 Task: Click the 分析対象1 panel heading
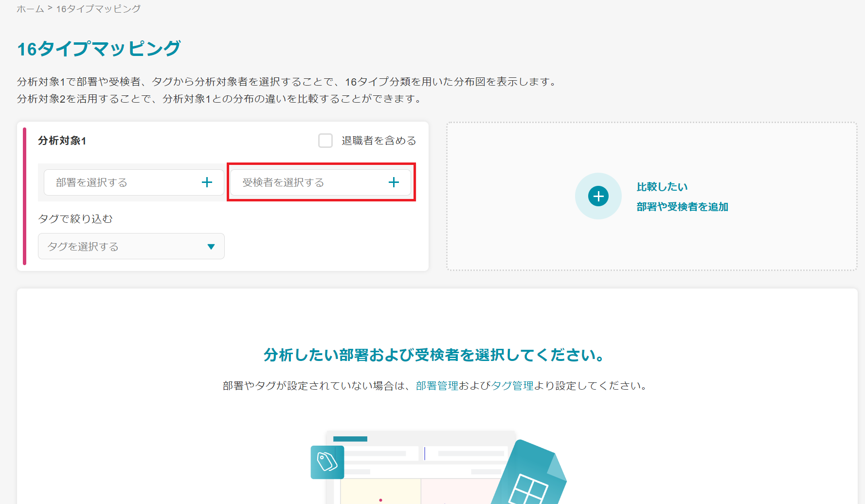pos(62,141)
